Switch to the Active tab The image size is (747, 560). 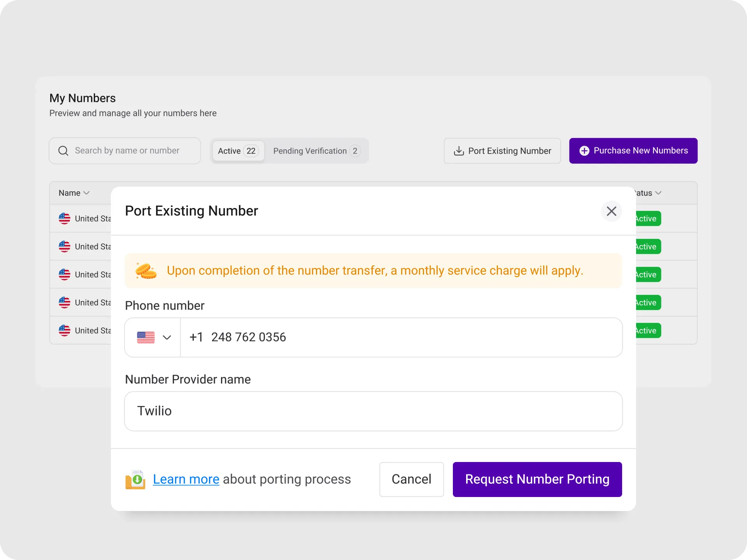(238, 151)
